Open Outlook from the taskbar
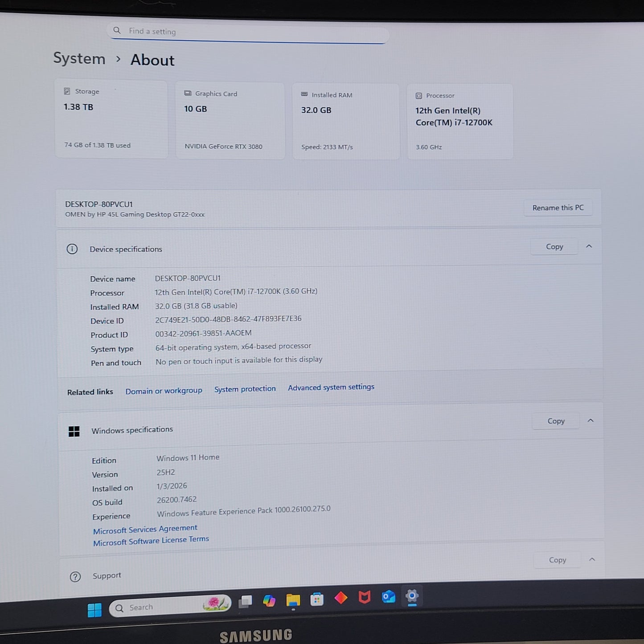Image resolution: width=644 pixels, height=644 pixels. pos(389,596)
